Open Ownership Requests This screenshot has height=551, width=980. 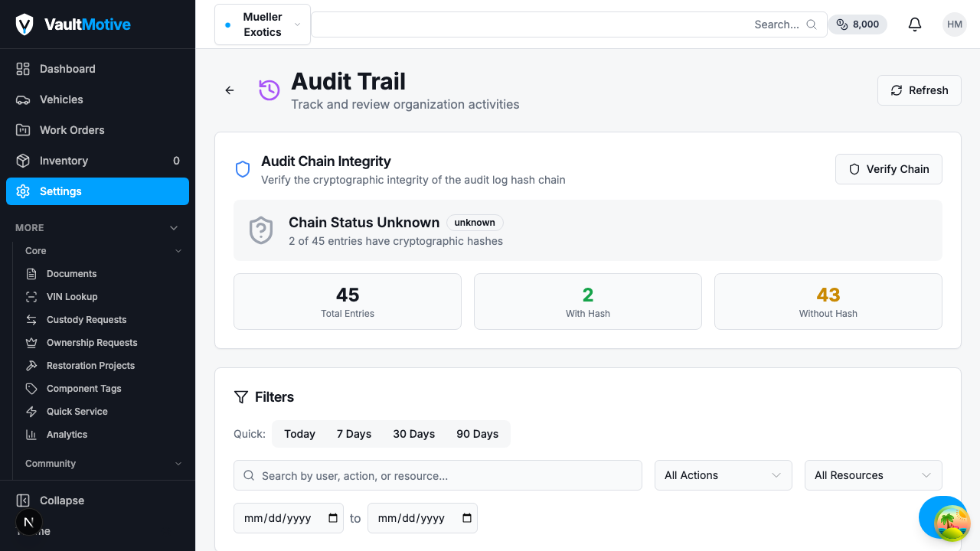103,343
